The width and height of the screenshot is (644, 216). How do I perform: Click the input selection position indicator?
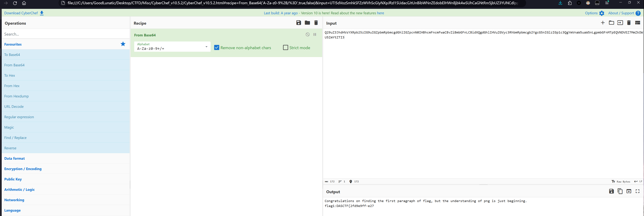pyautogui.click(x=354, y=181)
